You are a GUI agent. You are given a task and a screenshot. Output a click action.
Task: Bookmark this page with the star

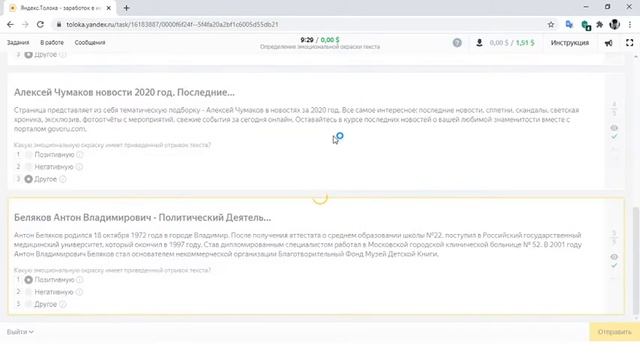pyautogui.click(x=551, y=24)
